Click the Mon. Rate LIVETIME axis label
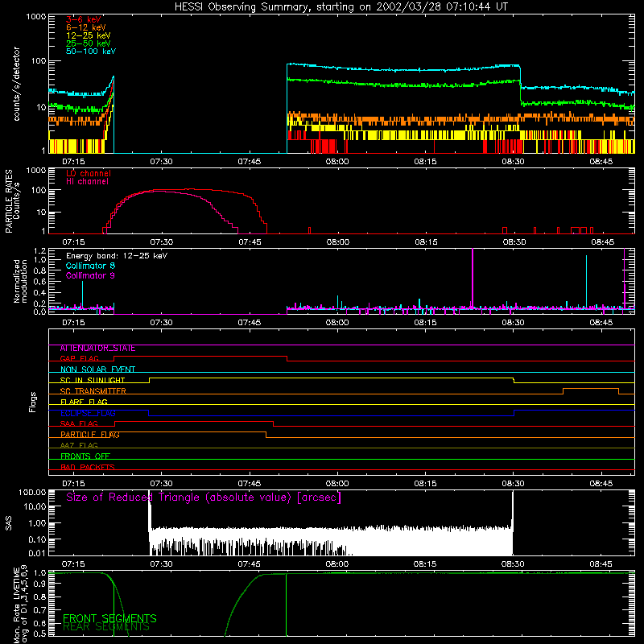644x644 pixels. coord(20,606)
